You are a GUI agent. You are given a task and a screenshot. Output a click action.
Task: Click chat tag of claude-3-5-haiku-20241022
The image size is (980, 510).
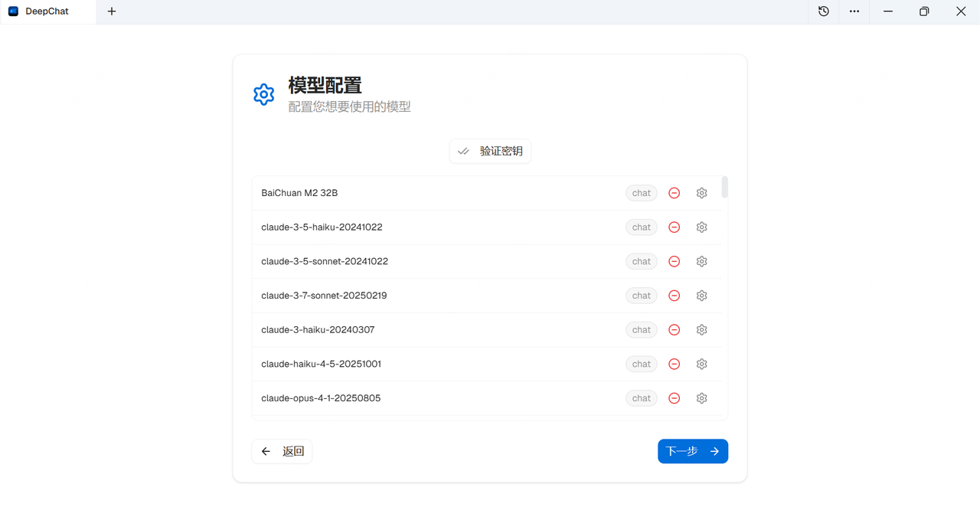point(642,227)
